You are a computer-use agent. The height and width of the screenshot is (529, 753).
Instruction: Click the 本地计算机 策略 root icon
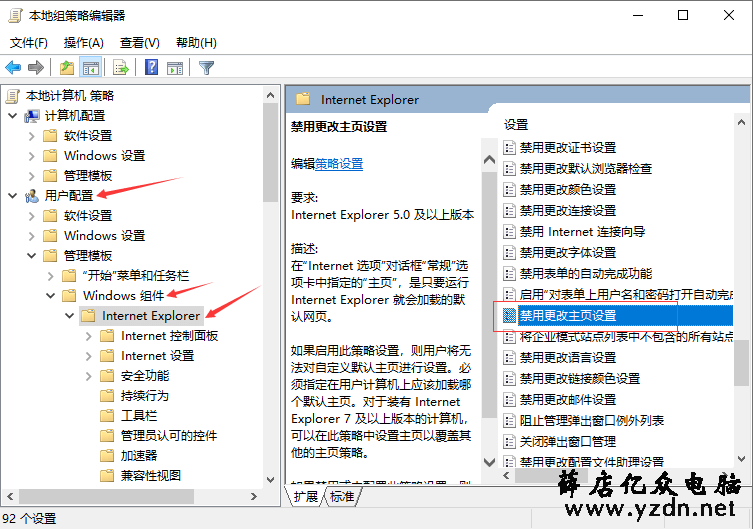click(x=13, y=96)
